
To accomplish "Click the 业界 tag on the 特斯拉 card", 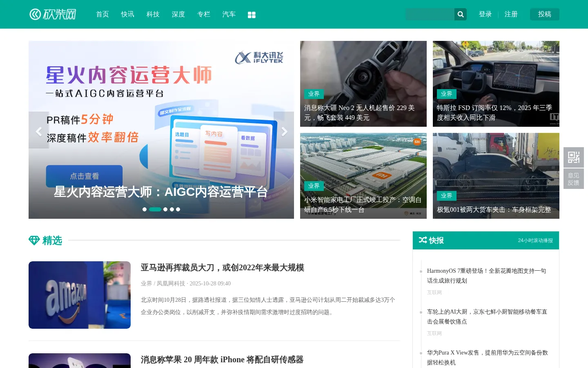I will click(x=447, y=94).
